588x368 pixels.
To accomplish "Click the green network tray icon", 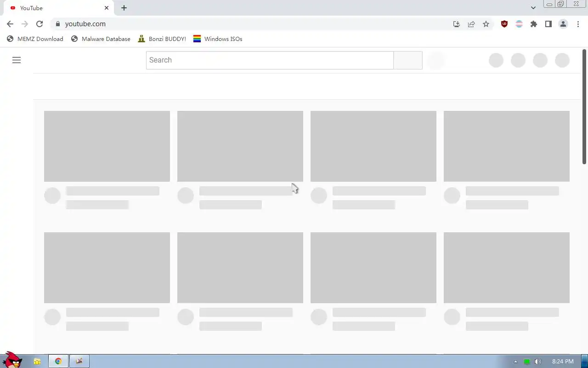I will pos(527,362).
